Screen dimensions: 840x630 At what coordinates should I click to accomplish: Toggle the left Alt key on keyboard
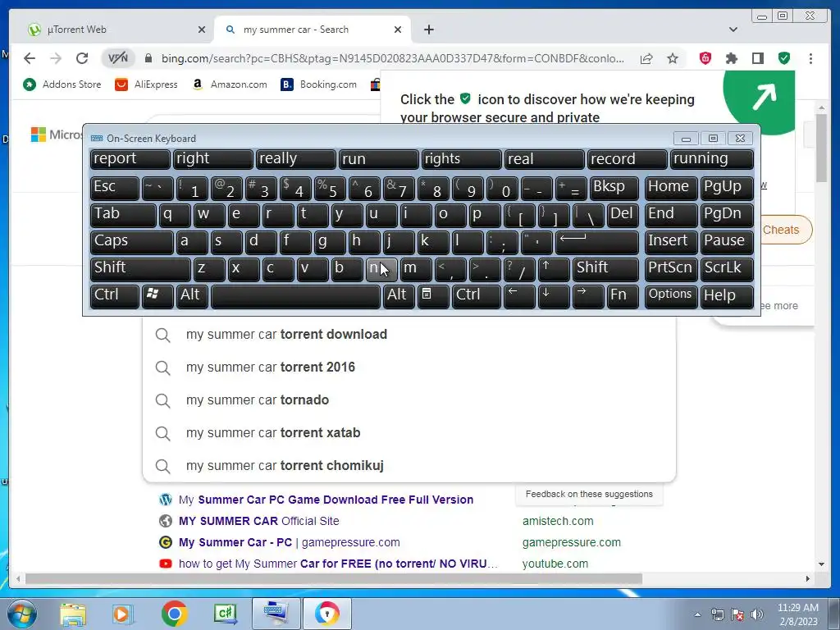click(192, 295)
